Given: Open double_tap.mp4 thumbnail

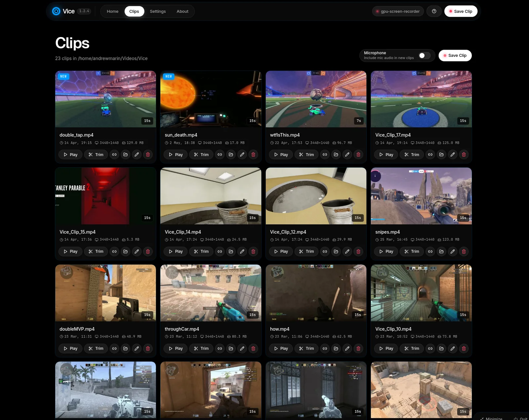Looking at the screenshot, I should coord(105,99).
